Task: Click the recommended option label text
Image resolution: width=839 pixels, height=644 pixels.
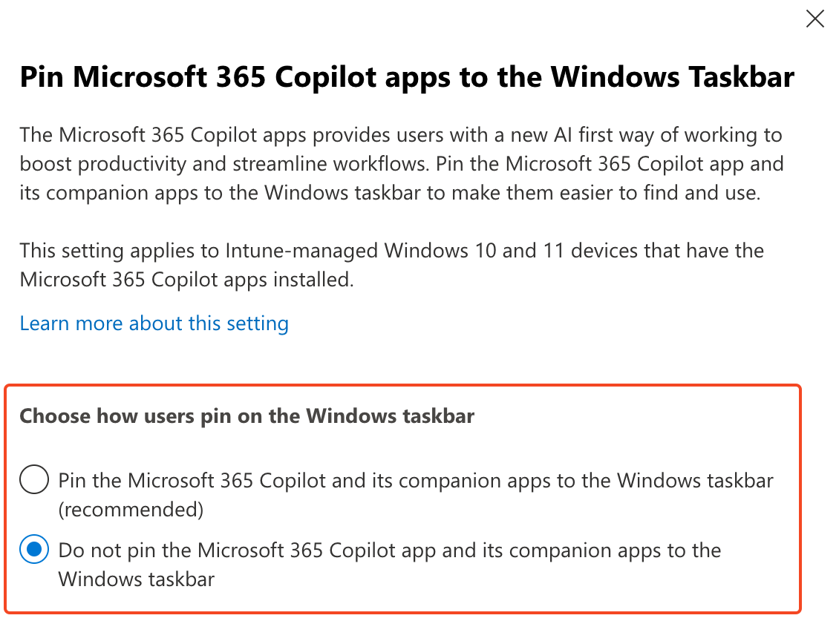Action: pyautogui.click(x=416, y=479)
